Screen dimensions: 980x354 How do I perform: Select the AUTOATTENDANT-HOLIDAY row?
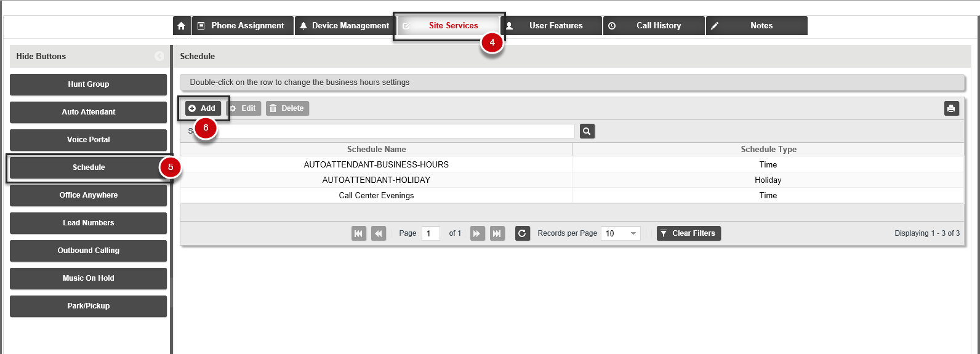pos(572,180)
